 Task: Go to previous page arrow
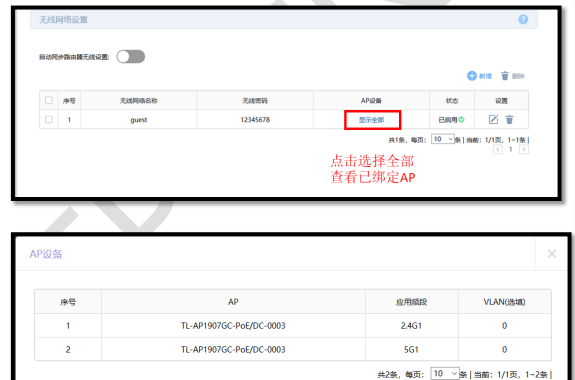pyautogui.click(x=498, y=149)
